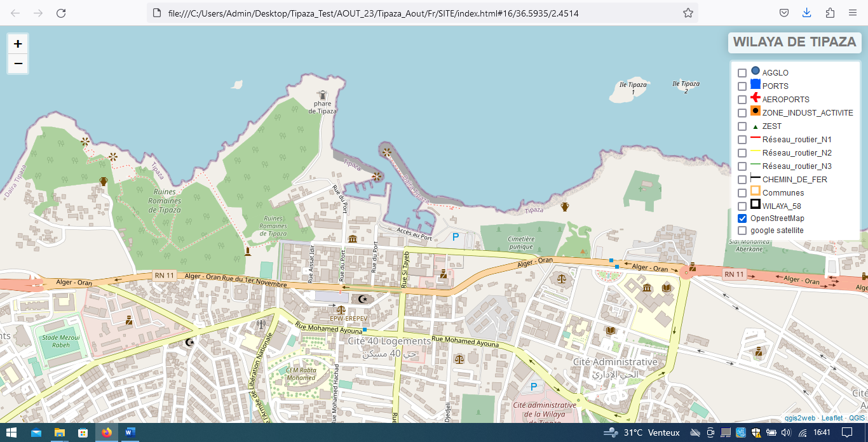This screenshot has height=442, width=868.
Task: Open the Leaflet attribution link
Action: point(832,418)
